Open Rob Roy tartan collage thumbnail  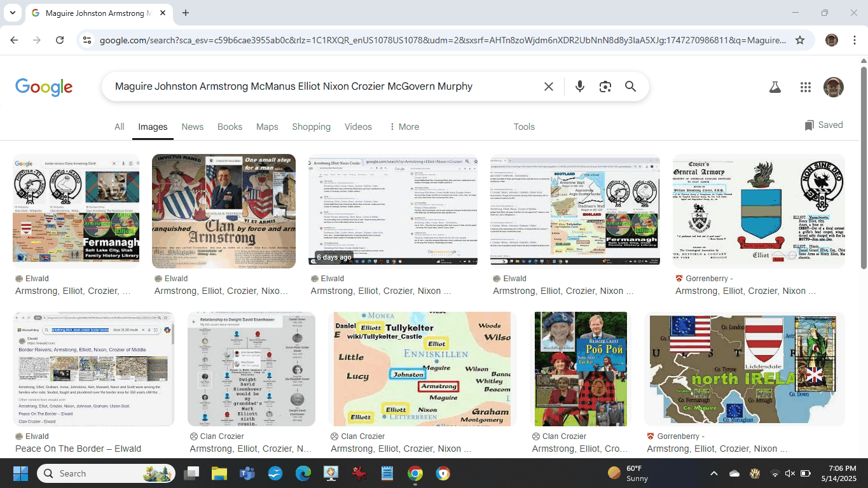581,369
